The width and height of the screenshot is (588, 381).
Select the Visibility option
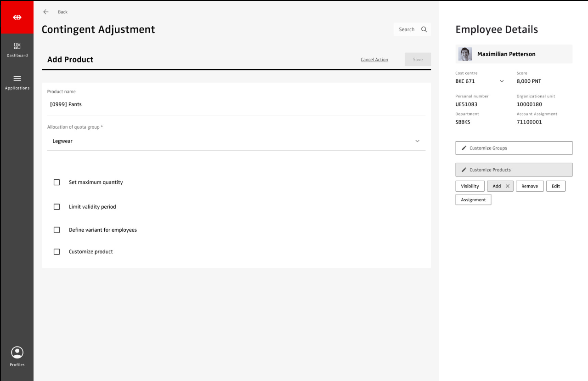tap(469, 186)
